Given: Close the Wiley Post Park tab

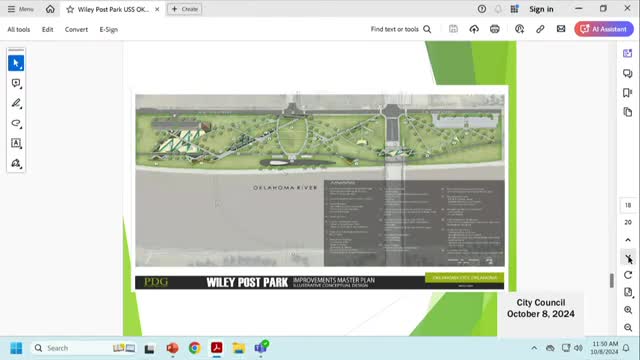Looking at the screenshot, I should pos(157,9).
